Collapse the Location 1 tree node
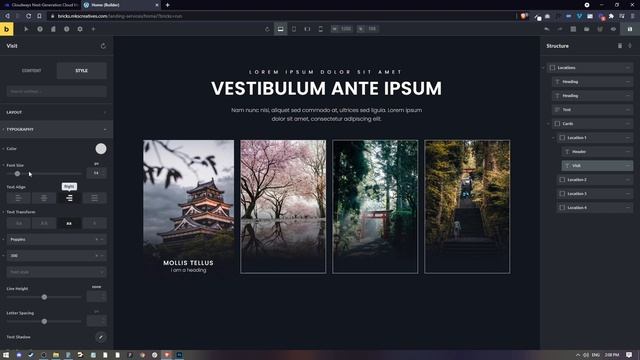640x360 pixels. click(553, 138)
